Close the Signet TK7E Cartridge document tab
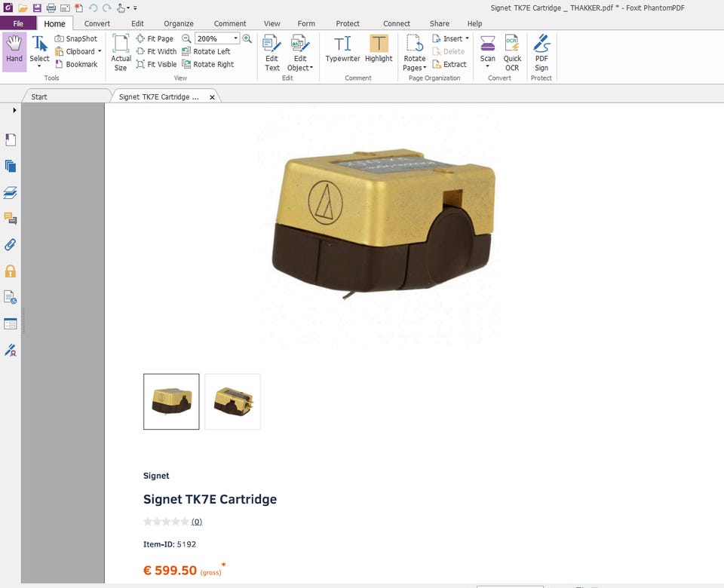This screenshot has width=724, height=588. [212, 97]
